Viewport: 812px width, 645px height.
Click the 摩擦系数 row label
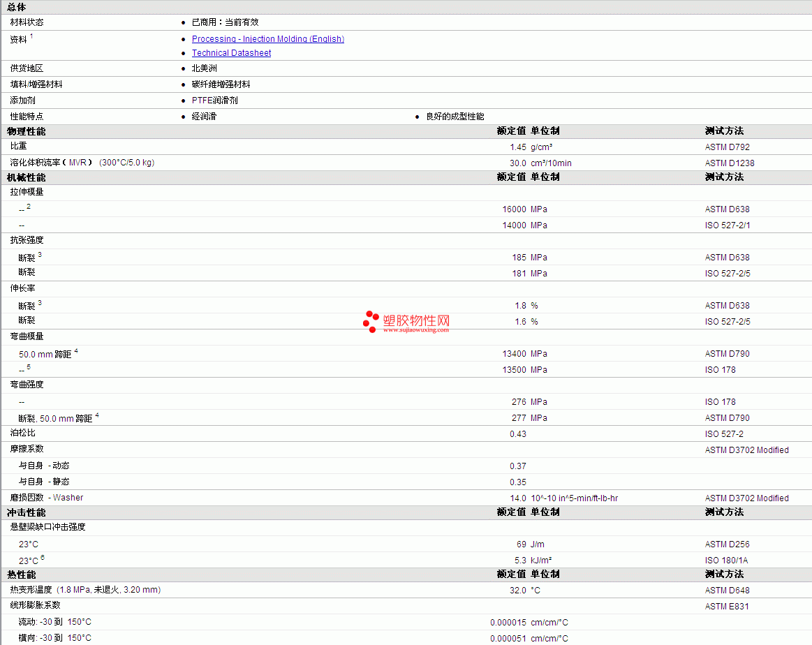pyautogui.click(x=27, y=449)
